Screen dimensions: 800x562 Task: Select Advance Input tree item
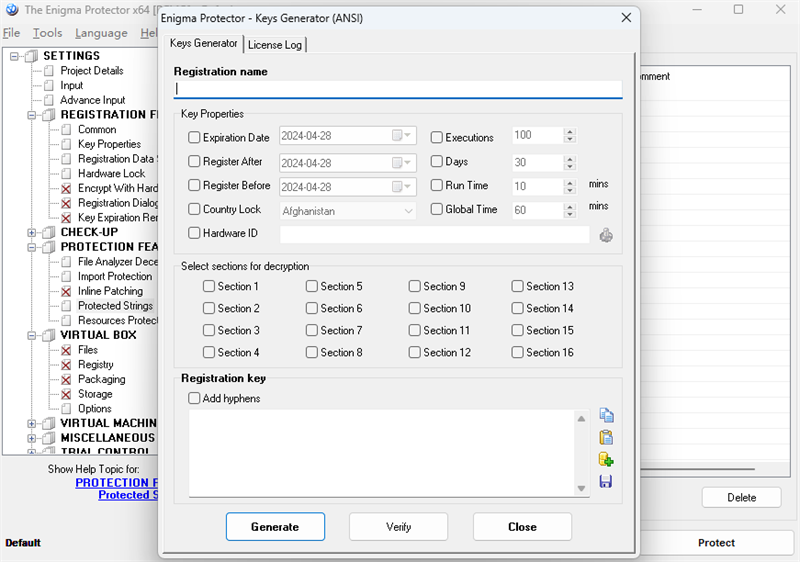[x=92, y=100]
